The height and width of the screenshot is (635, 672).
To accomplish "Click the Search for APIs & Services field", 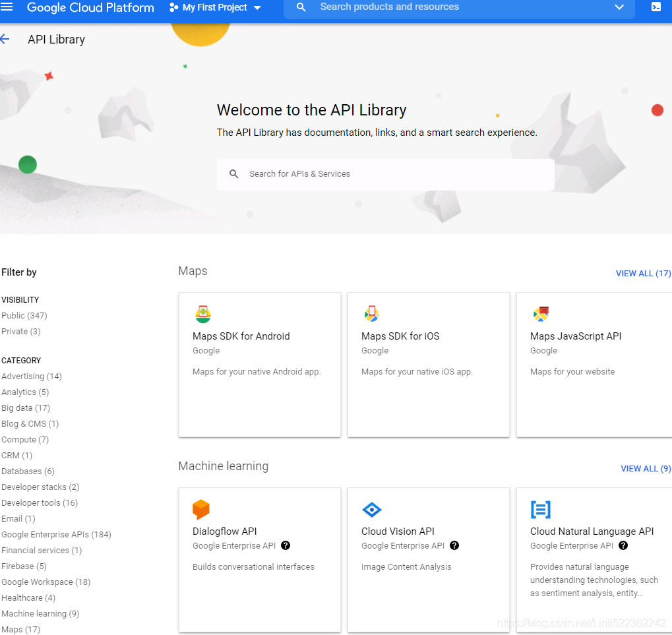I will (x=385, y=174).
